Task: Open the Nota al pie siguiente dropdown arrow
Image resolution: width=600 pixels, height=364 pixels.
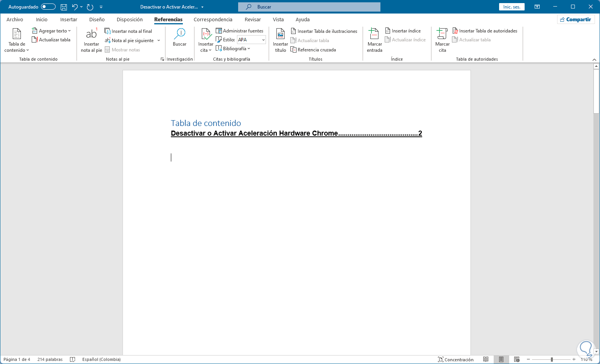Action: coord(159,41)
